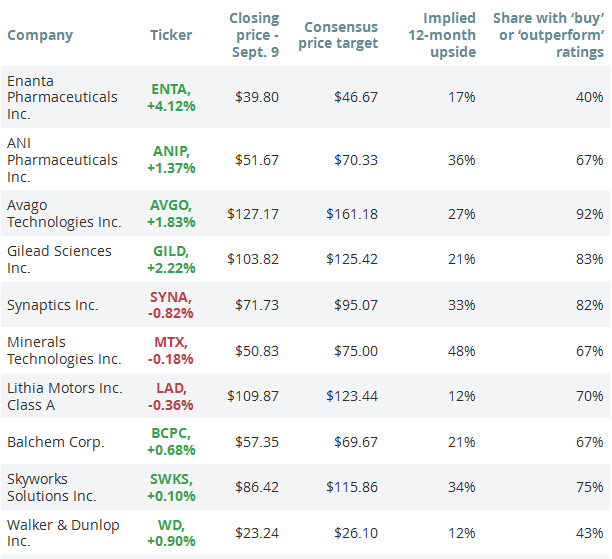The image size is (612, 559).
Task: Select the Consensus price target header
Action: coord(340,35)
